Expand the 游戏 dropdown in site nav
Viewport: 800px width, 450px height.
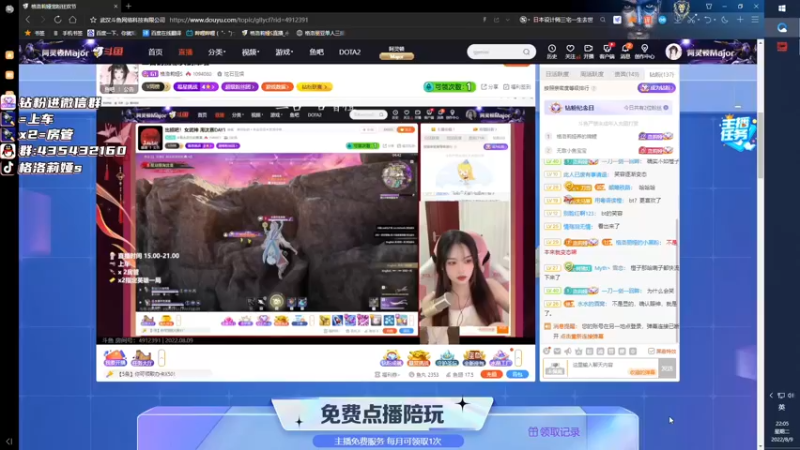click(284, 52)
